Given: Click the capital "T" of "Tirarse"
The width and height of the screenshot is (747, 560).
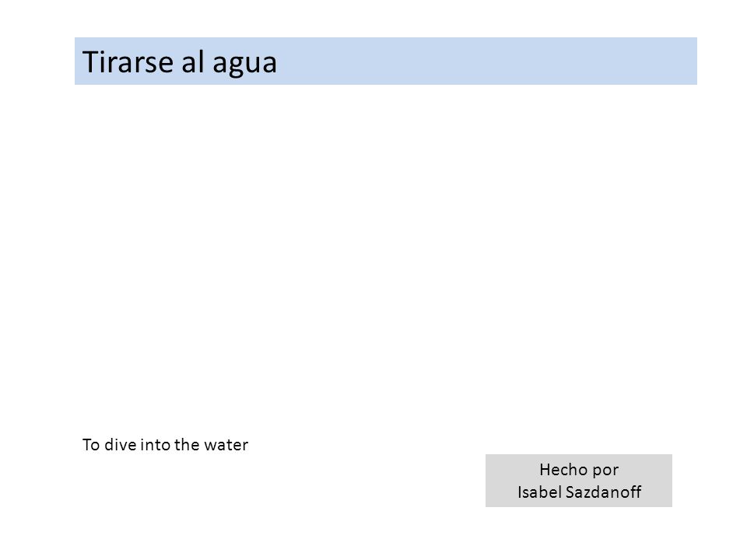Looking at the screenshot, I should [x=90, y=62].
